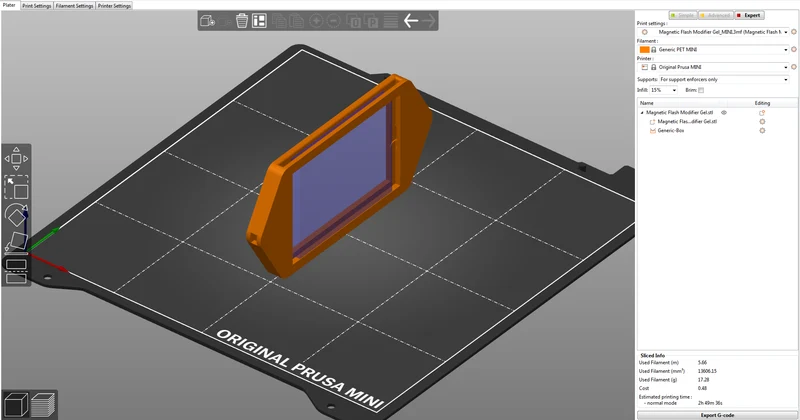This screenshot has width=800, height=420.
Task: Collapse the Magnetic Flash Modifier Gel.stl tree
Action: [642, 113]
